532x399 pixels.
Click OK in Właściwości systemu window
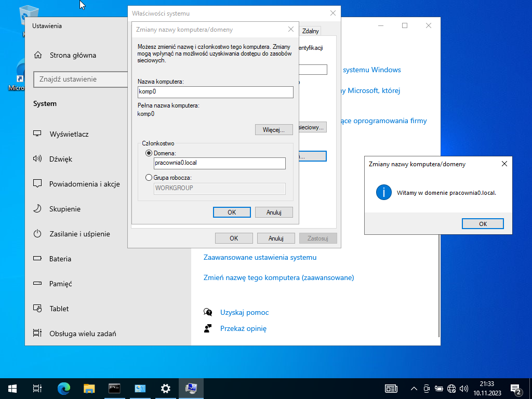click(234, 238)
